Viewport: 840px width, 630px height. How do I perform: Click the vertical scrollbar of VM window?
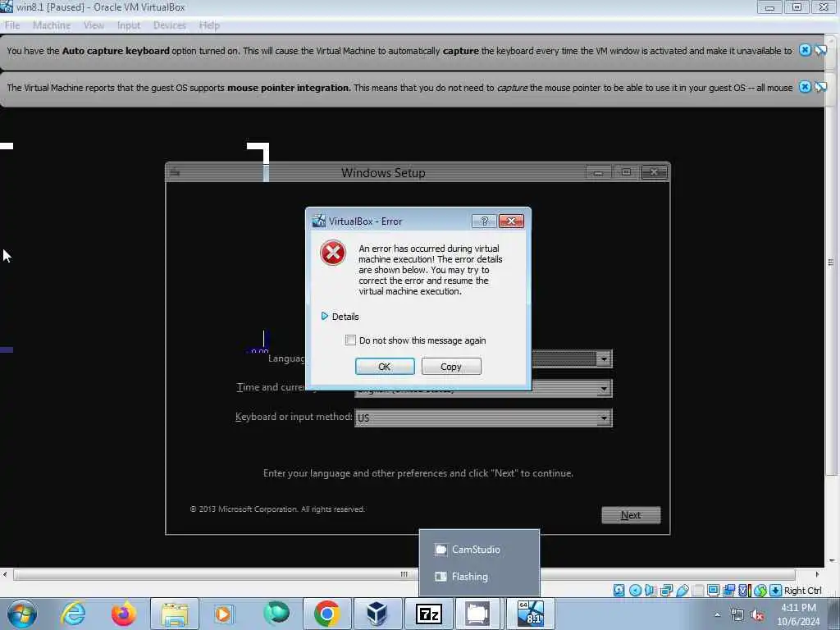pos(832,262)
